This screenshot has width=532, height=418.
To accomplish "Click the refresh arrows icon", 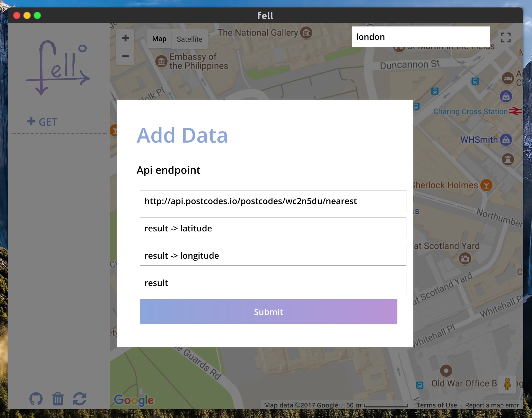I will [80, 399].
